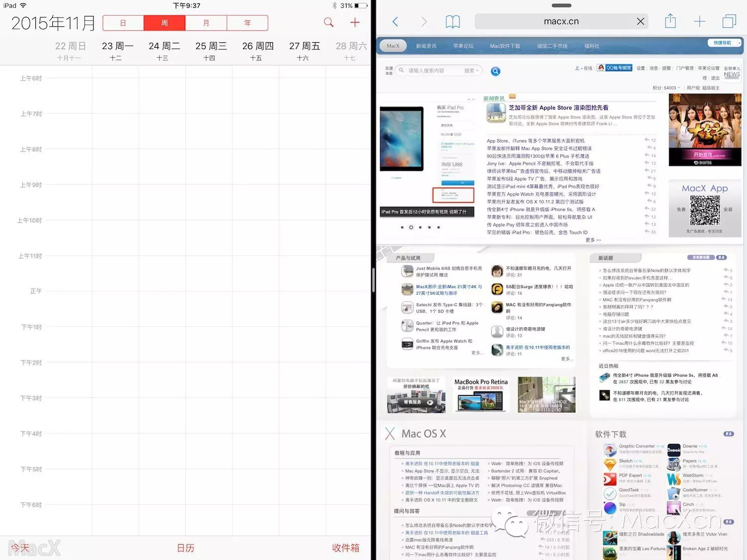Image resolution: width=747 pixels, height=560 pixels.
Task: Open a new Safari tab with plus
Action: tap(699, 21)
